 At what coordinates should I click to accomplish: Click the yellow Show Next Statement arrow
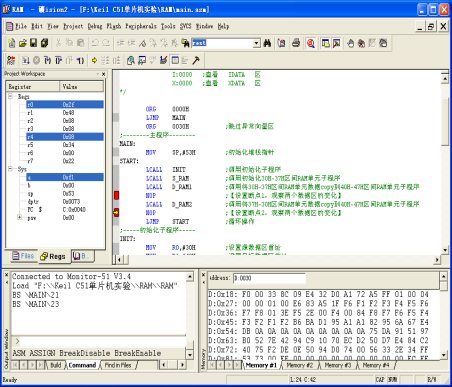coord(94,60)
